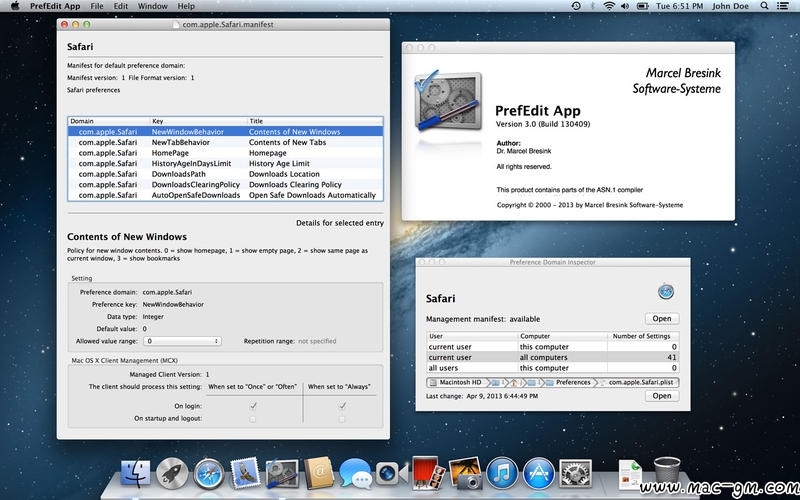Launch FaceTime camera icon in Dock

392,473
